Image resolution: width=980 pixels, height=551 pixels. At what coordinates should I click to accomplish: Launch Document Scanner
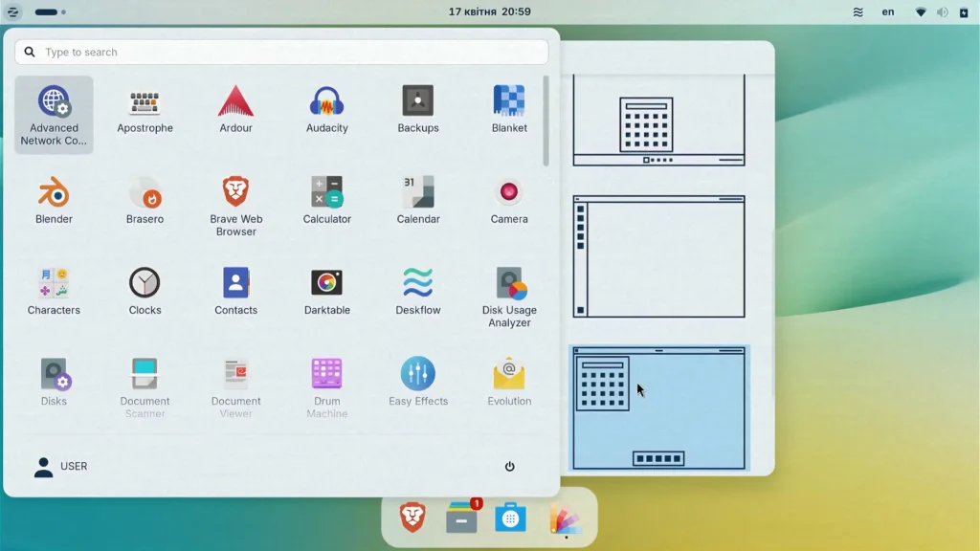tap(145, 387)
